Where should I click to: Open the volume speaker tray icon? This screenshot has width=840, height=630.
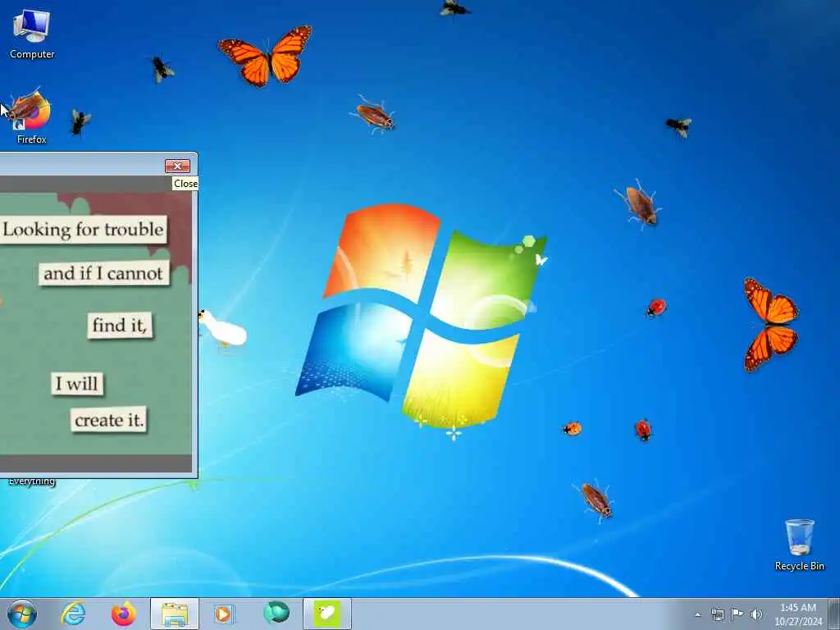(756, 614)
